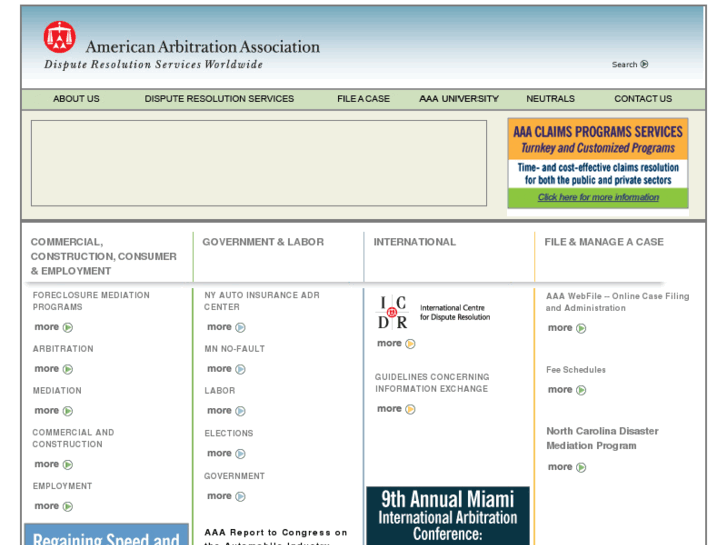Click Dispute Resolution Services Worldwide tagline

(153, 64)
